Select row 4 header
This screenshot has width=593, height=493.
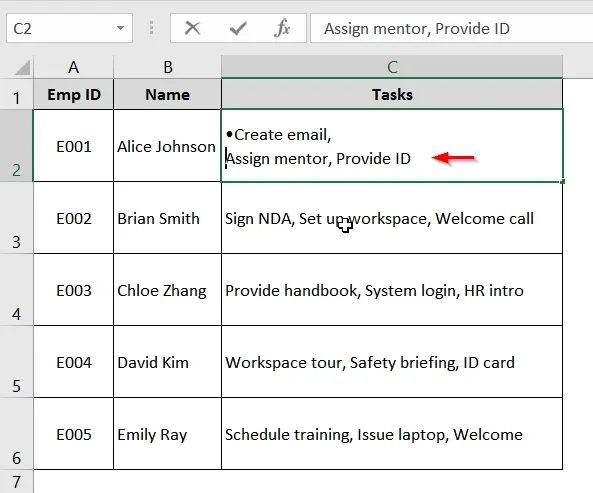[16, 289]
